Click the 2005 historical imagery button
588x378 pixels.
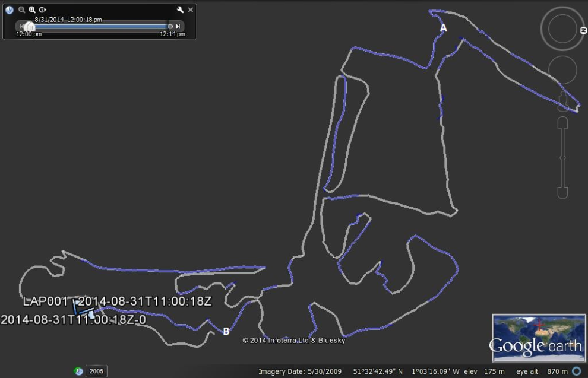click(x=96, y=371)
